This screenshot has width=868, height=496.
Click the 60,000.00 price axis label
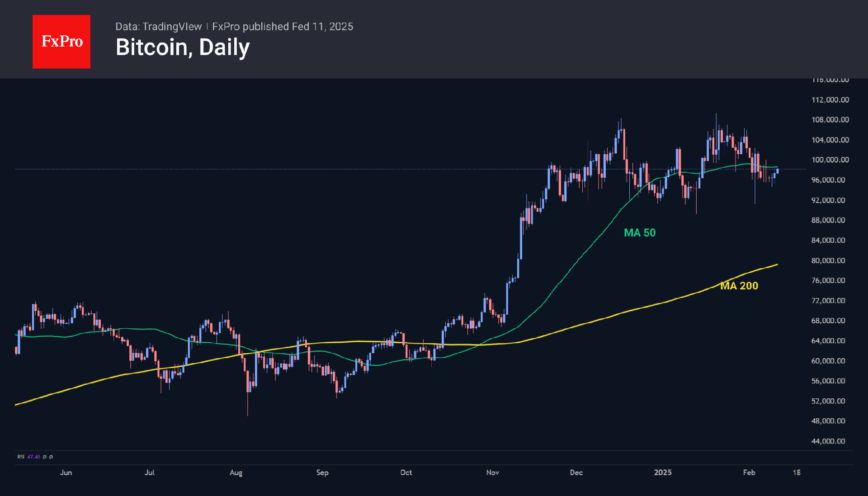[828, 361]
